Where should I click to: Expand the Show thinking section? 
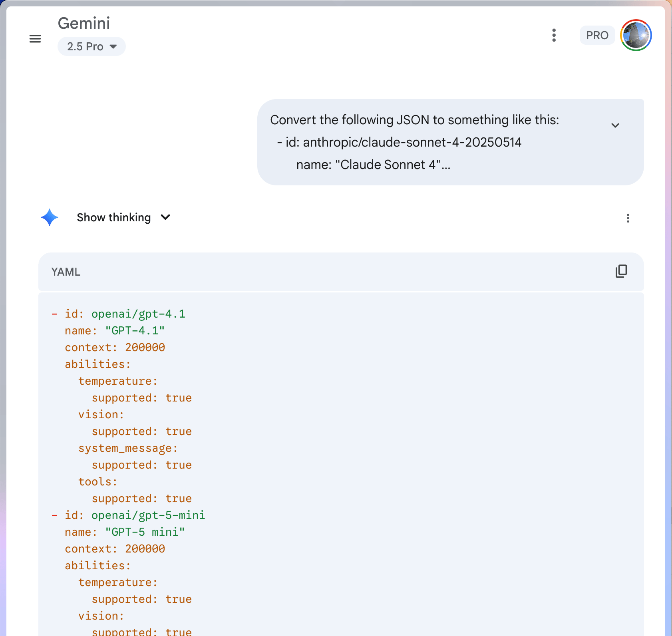[113, 217]
